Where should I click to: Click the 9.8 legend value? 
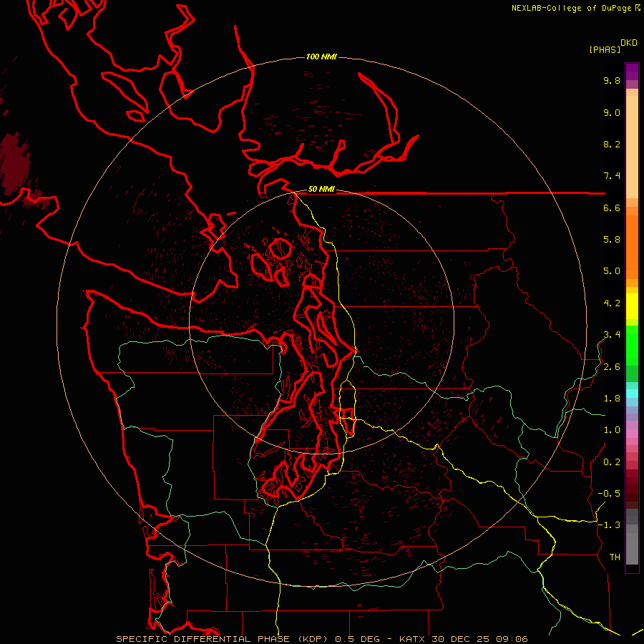[x=612, y=80]
